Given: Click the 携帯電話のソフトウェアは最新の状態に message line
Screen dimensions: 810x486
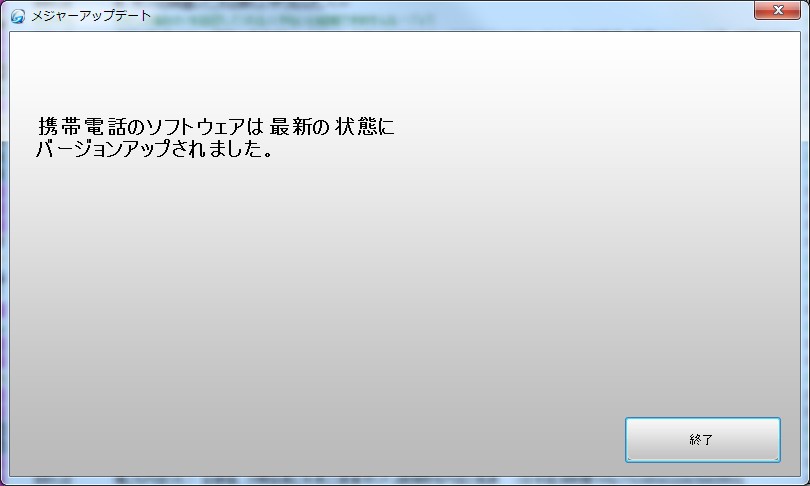Looking at the screenshot, I should (x=216, y=126).
